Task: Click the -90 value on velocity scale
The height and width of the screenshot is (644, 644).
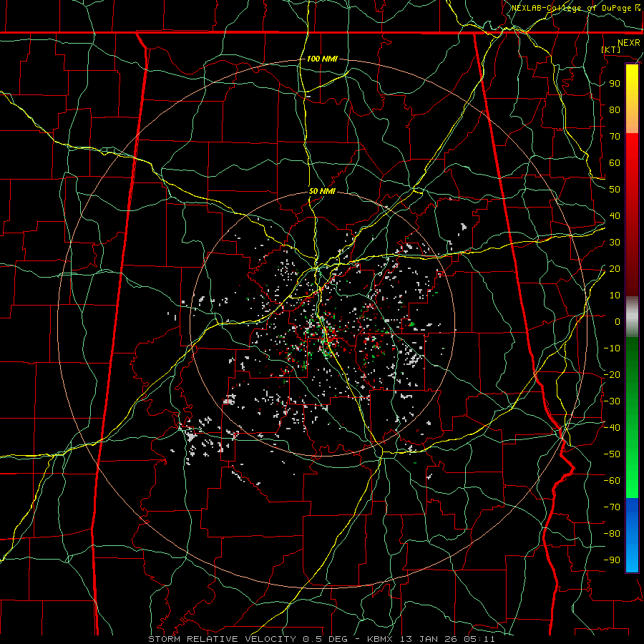Action: click(x=612, y=560)
